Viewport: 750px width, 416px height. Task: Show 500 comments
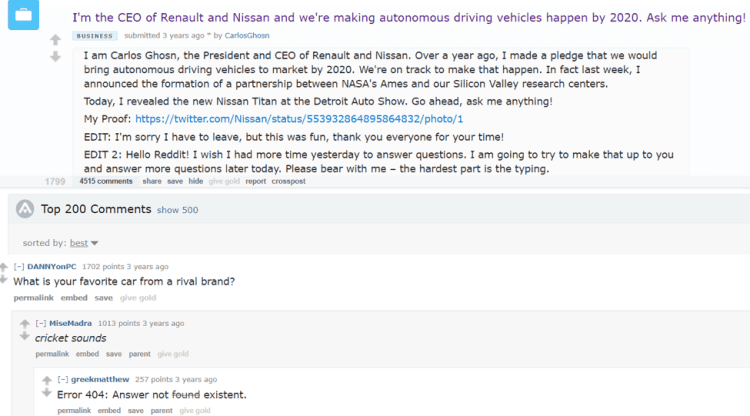coord(177,210)
